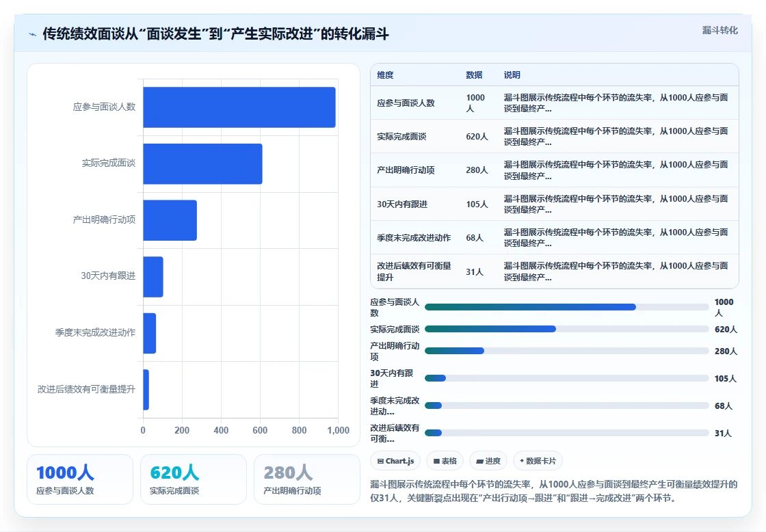The height and width of the screenshot is (532, 766).
Task: Click the chart y-axis label 应参与面谈人数
Action: 104,107
